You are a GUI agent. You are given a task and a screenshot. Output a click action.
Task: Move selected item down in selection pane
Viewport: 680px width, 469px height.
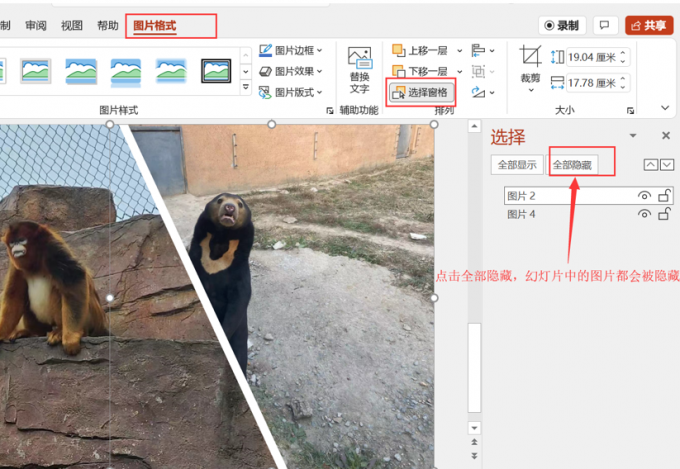point(667,165)
